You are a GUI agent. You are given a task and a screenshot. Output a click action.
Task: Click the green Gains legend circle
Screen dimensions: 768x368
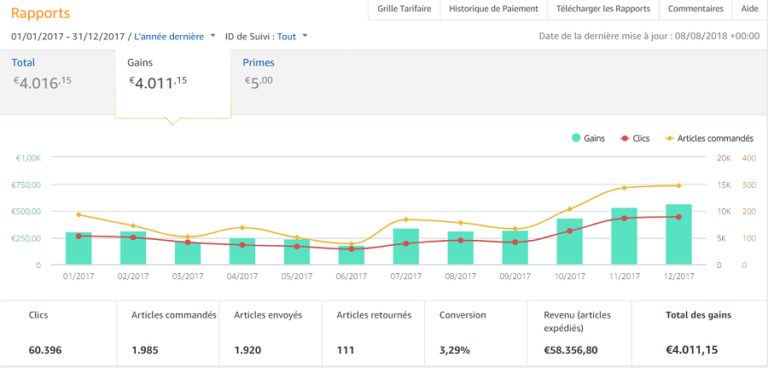[576, 139]
